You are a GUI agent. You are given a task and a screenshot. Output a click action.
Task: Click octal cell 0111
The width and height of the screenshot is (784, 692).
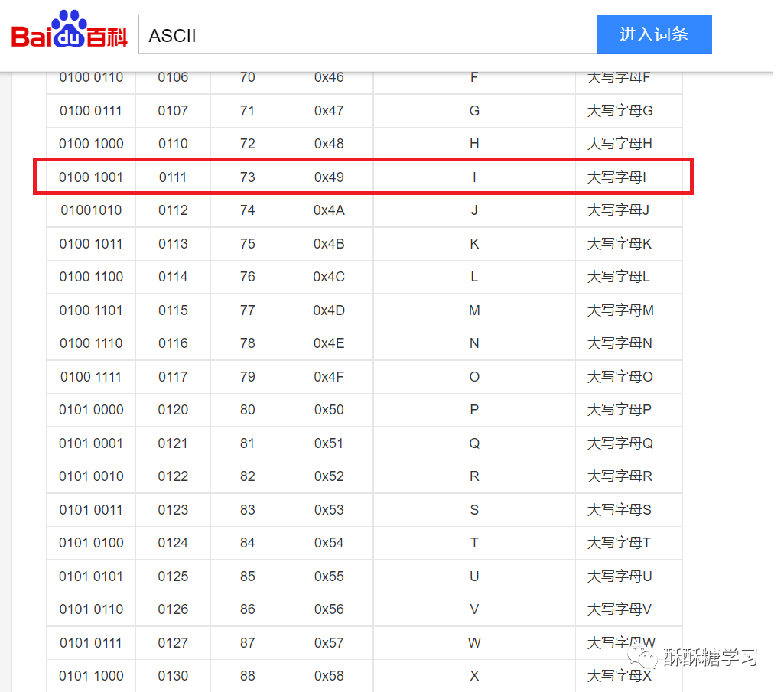click(173, 177)
